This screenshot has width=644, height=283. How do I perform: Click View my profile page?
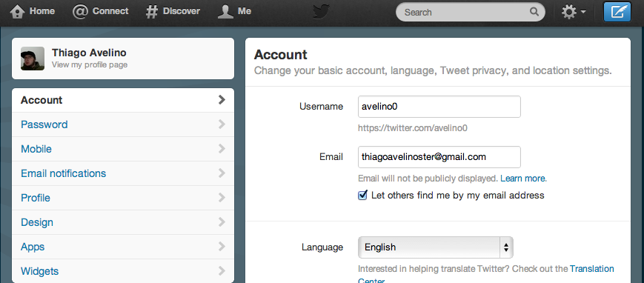point(90,65)
